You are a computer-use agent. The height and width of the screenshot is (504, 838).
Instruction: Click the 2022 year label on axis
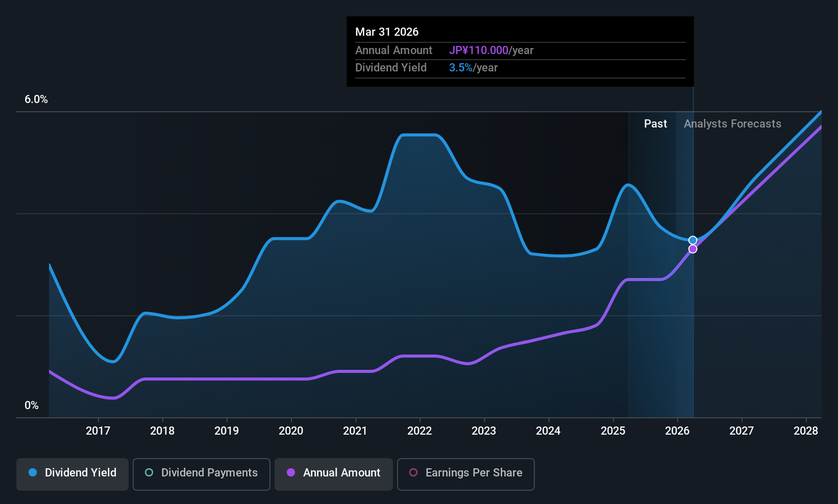(420, 431)
